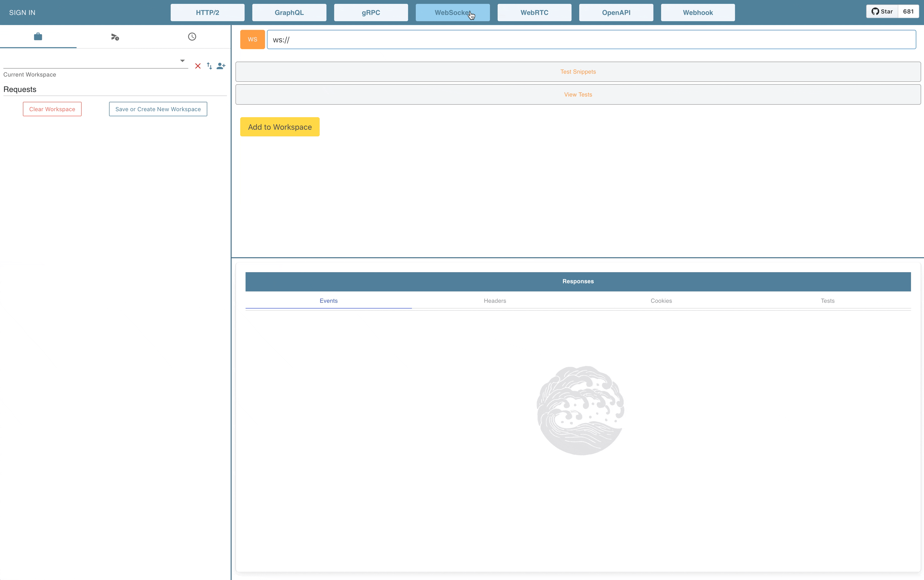Viewport: 924px width, 580px height.
Task: Click the Add to Workspace button
Action: pos(280,127)
